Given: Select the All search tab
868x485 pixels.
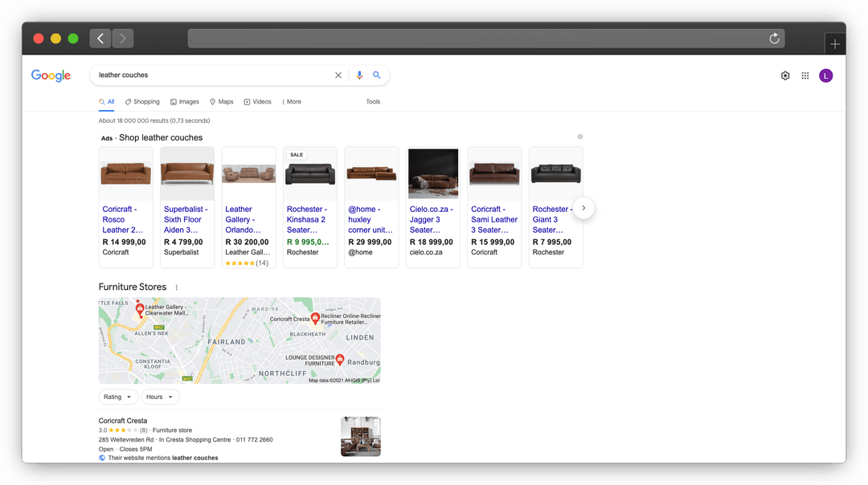Looking at the screenshot, I should (x=107, y=102).
